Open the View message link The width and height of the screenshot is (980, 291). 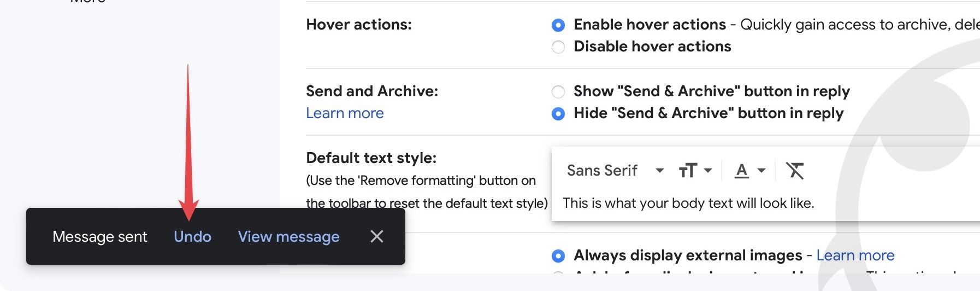(288, 236)
